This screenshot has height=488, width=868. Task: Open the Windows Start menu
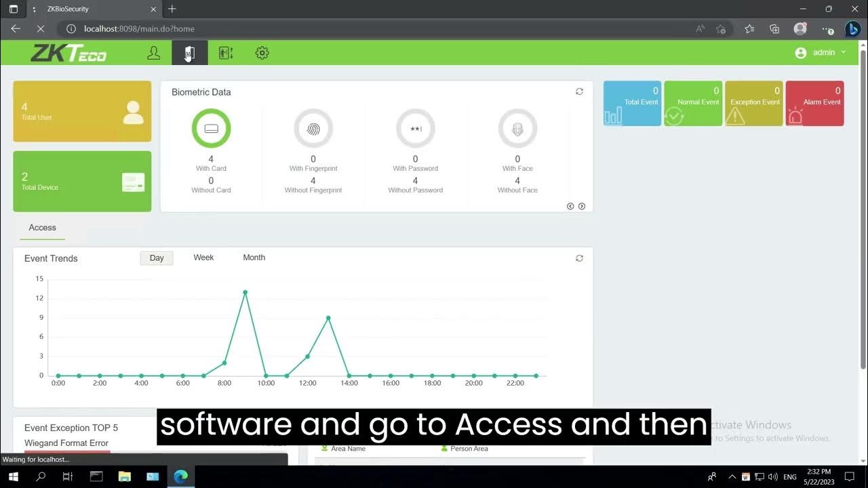click(x=13, y=476)
